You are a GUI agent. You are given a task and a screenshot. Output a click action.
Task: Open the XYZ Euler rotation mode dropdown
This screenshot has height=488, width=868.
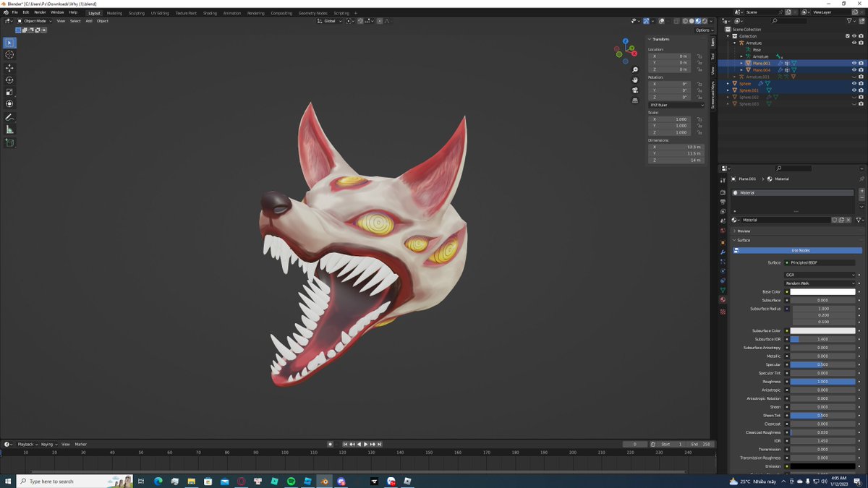coord(676,105)
